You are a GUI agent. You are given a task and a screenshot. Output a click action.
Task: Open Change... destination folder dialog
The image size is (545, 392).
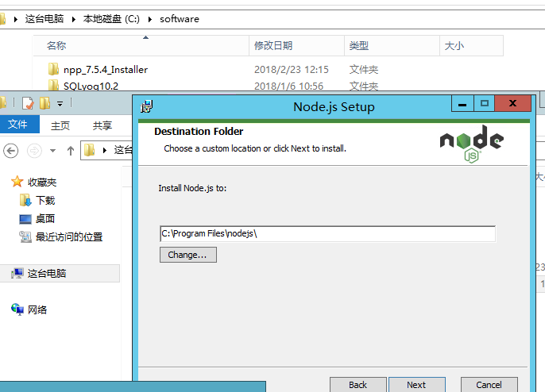(x=188, y=255)
